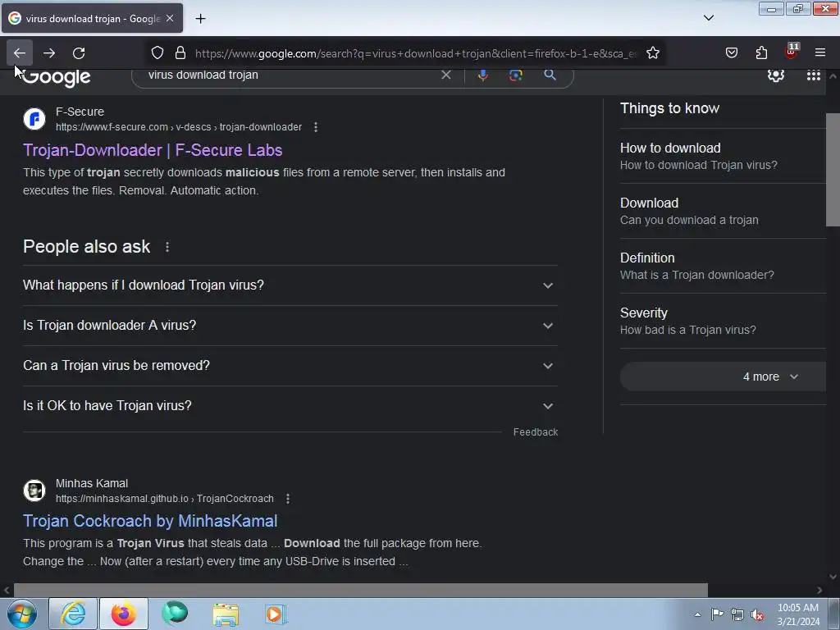
Task: Open Trojan-Downloader | F-Secure Labs link
Action: (153, 150)
